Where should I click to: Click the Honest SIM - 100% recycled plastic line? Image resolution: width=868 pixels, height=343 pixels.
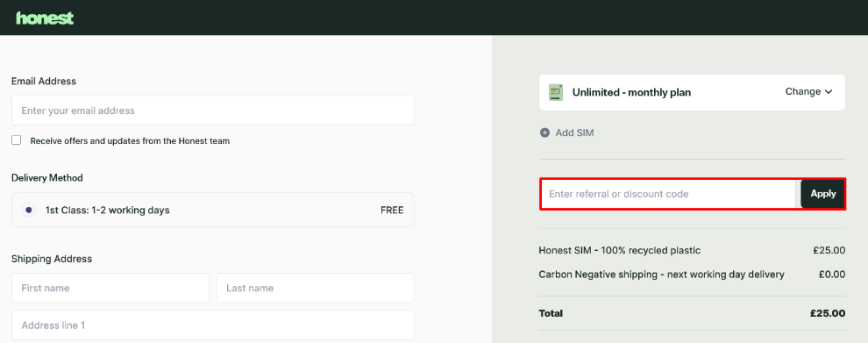pyautogui.click(x=620, y=251)
